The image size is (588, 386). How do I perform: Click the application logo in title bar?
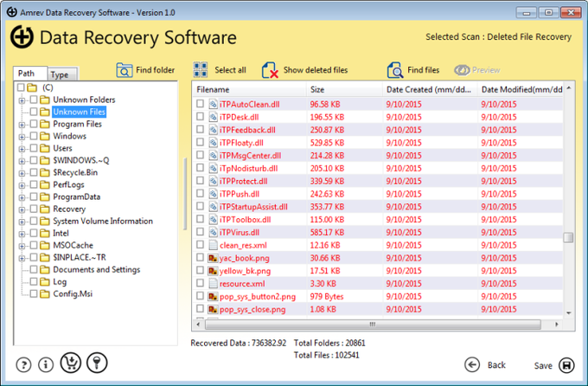(11, 12)
